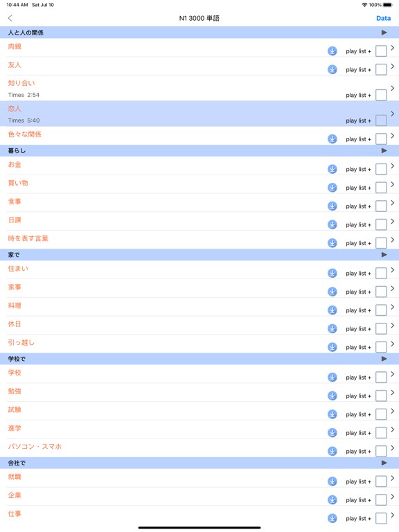
Task: Download audio for 料理
Action: click(332, 310)
